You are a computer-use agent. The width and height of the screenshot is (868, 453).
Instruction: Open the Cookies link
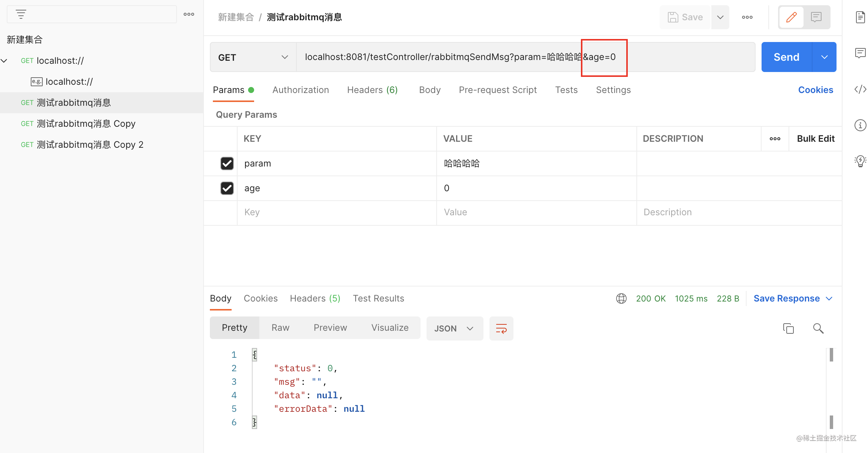816,90
